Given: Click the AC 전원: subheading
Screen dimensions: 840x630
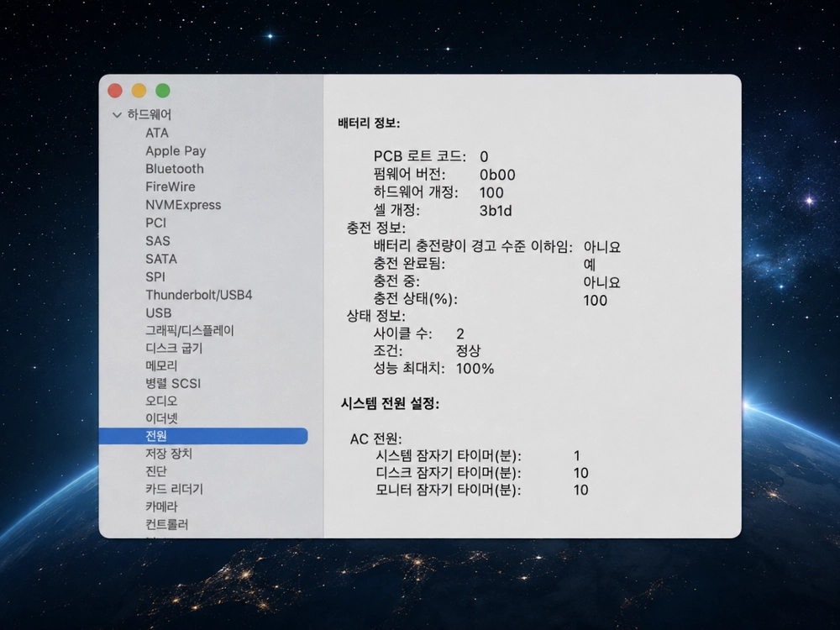Looking at the screenshot, I should pyautogui.click(x=375, y=439).
